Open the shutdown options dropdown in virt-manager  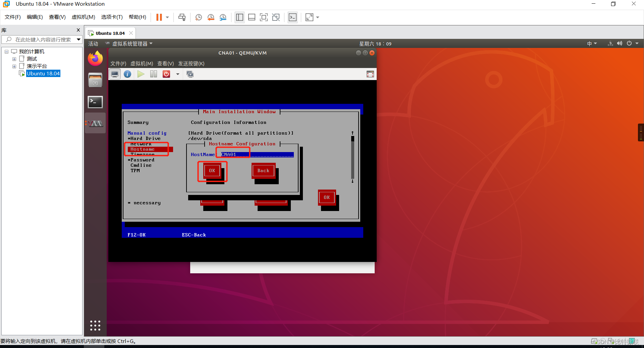pos(177,74)
